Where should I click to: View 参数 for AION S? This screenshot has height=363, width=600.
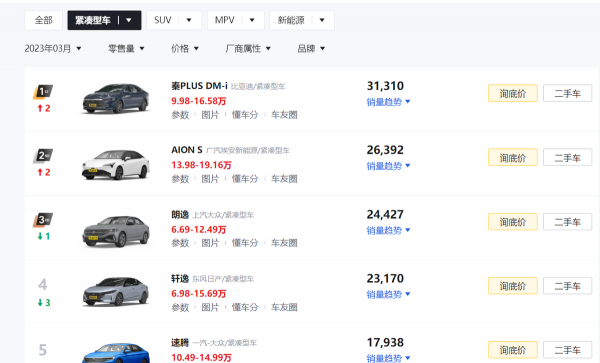tap(180, 179)
